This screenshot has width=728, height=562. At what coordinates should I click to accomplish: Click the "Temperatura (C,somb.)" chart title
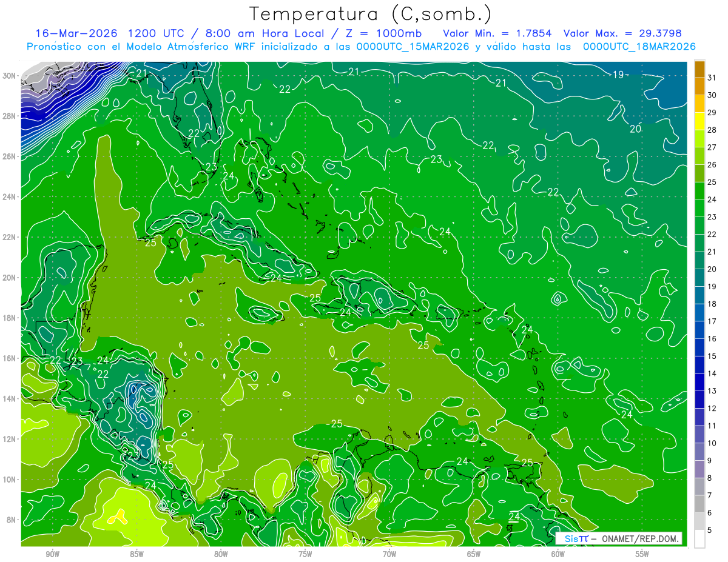[371, 14]
